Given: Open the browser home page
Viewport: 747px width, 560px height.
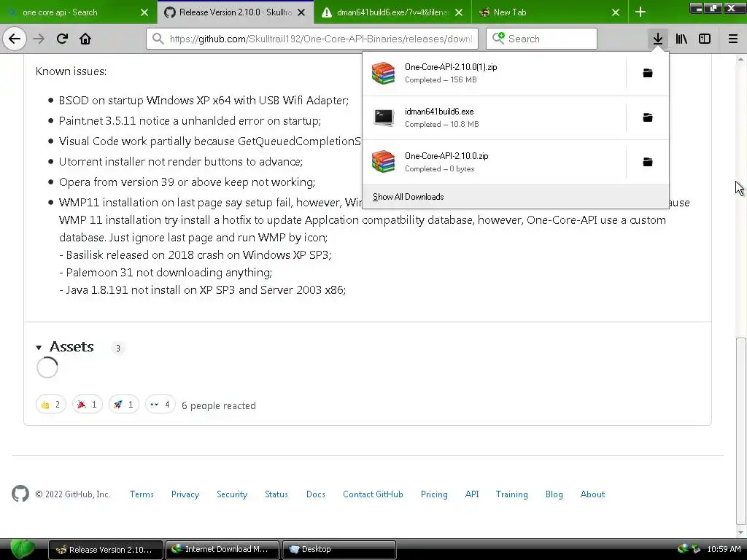Looking at the screenshot, I should (85, 39).
